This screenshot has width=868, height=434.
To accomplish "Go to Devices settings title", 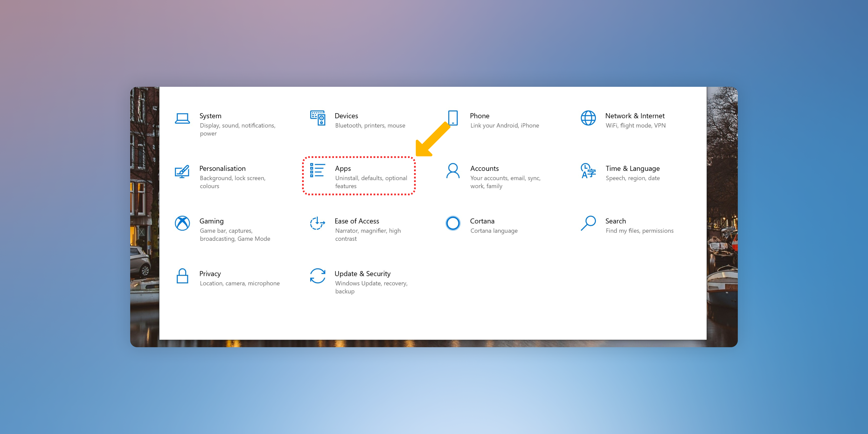I will [346, 116].
